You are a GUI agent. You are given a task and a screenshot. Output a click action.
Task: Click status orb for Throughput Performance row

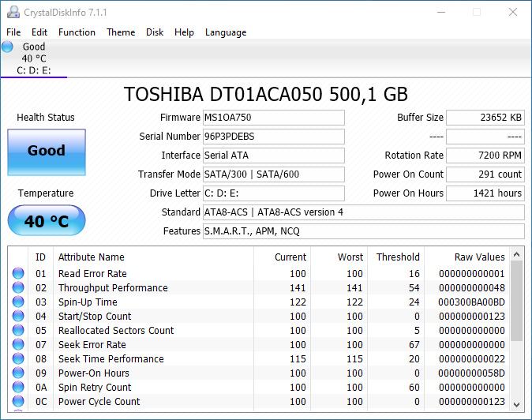coord(18,288)
